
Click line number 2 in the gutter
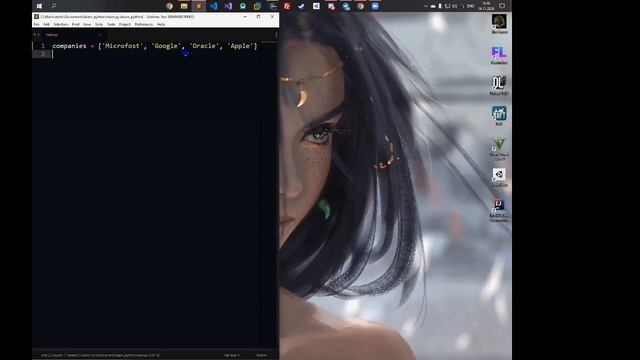pos(43,54)
